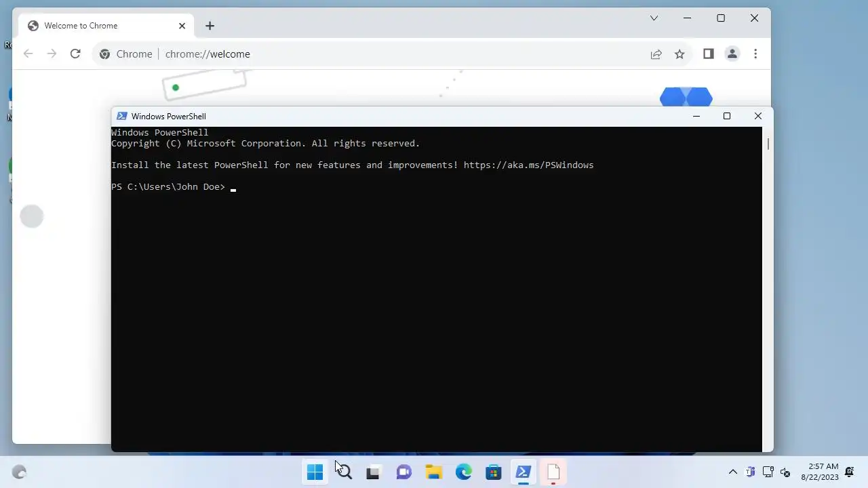Click the PowerShell vertical scrollbar thumb
This screenshot has height=488, width=868.
click(x=768, y=144)
